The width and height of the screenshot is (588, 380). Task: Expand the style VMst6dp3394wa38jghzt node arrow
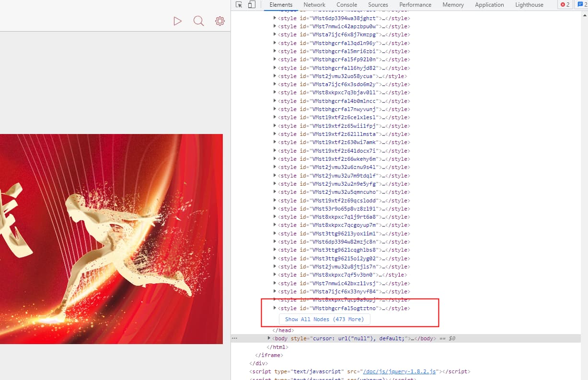(275, 18)
